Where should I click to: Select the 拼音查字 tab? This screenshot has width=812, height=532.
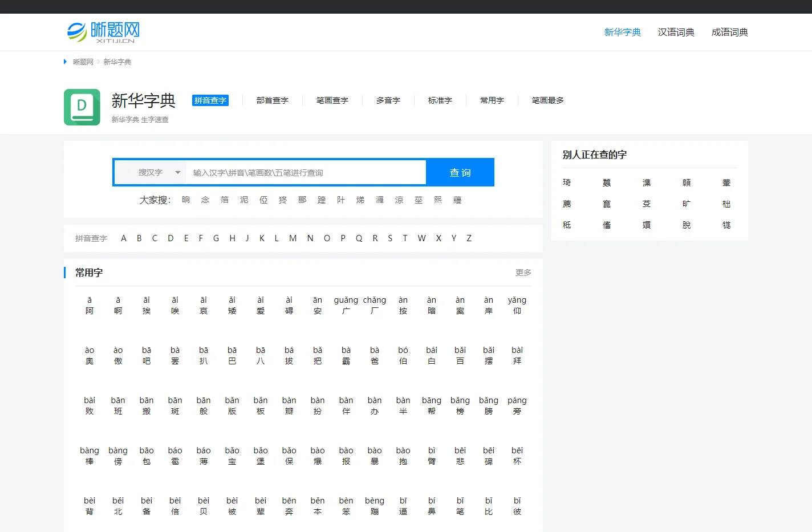pos(210,100)
